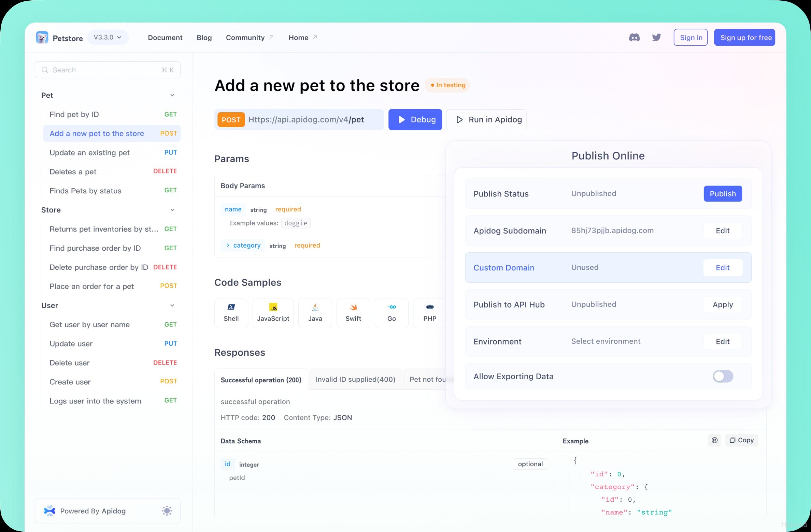Image resolution: width=811 pixels, height=532 pixels.
Task: Click the Search input field
Action: 108,70
